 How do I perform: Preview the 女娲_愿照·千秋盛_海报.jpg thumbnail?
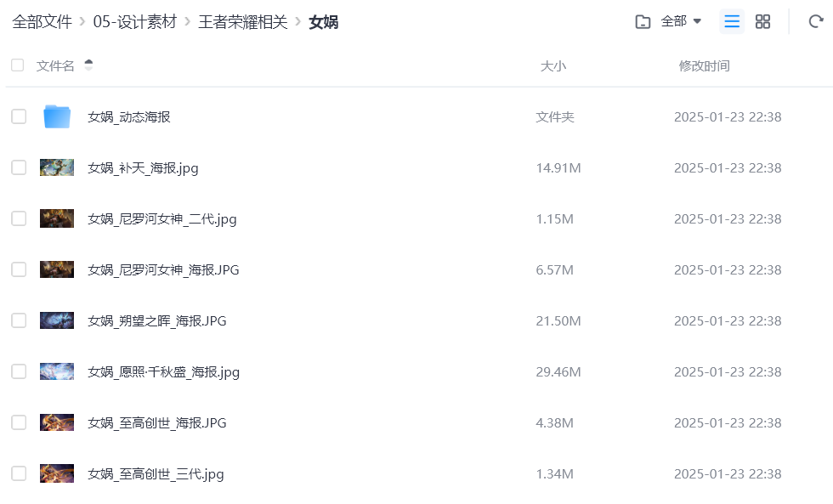(x=57, y=371)
